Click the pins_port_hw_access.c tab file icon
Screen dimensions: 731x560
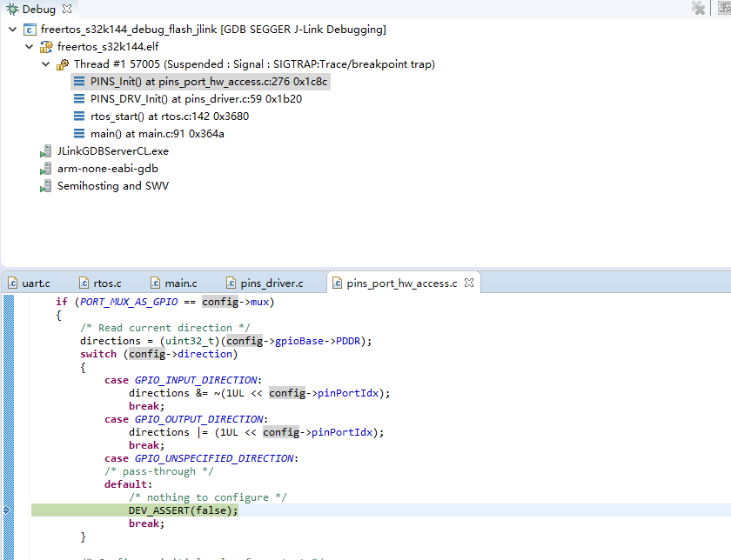(337, 283)
